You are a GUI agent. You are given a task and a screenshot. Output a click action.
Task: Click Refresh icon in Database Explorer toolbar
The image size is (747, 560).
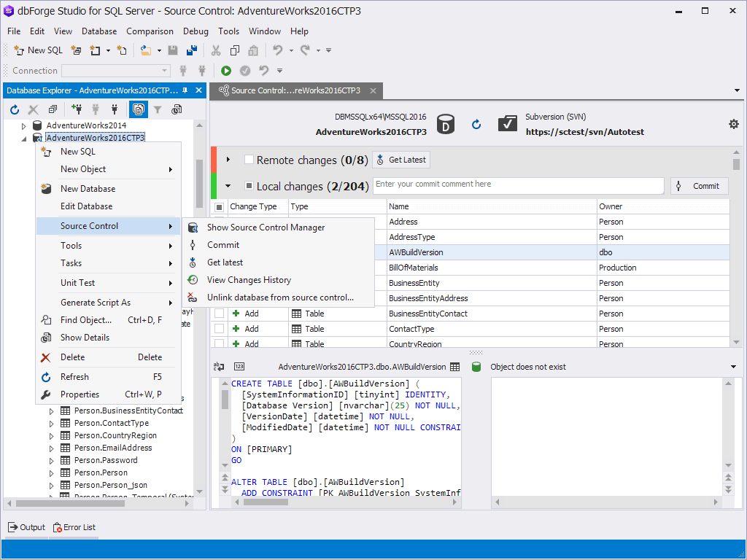coord(15,110)
